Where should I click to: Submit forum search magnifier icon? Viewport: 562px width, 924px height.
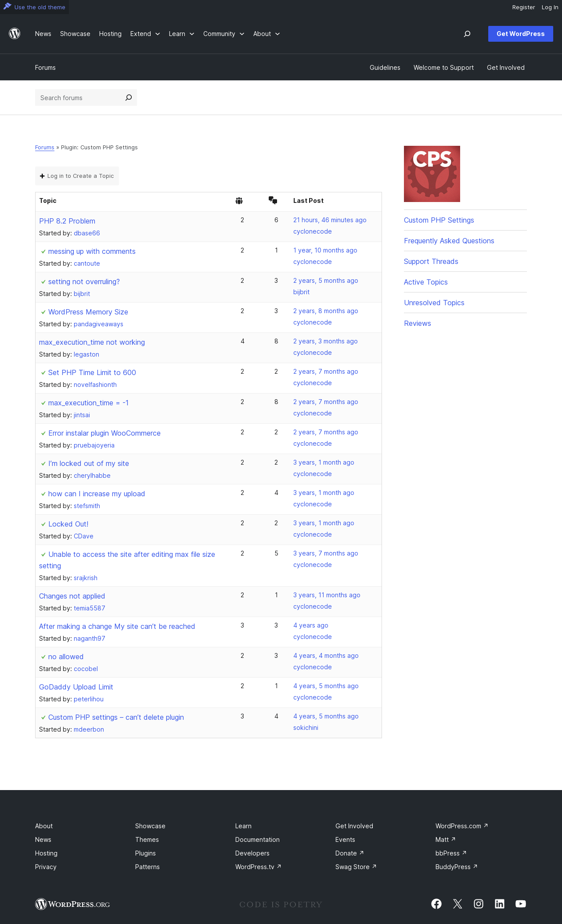coord(129,97)
